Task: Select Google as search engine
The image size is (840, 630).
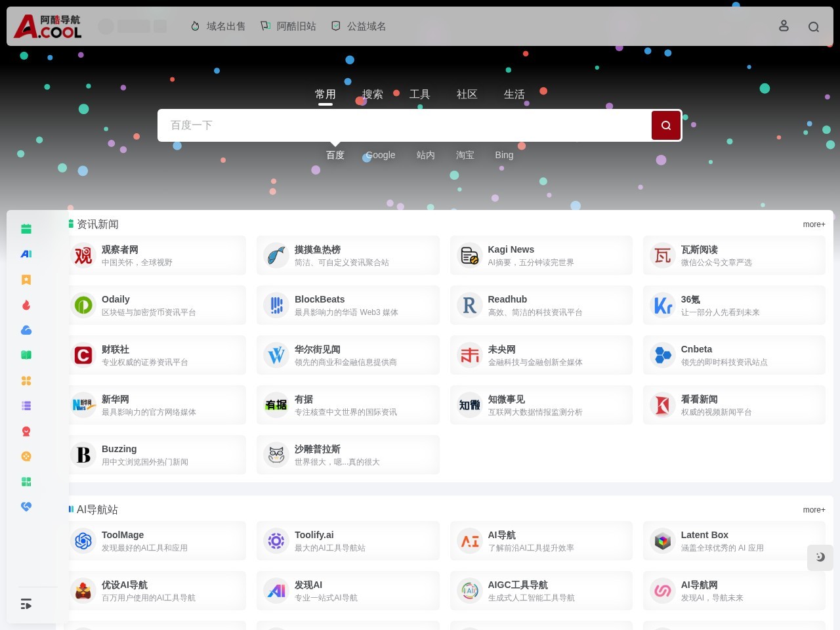Action: pyautogui.click(x=381, y=155)
